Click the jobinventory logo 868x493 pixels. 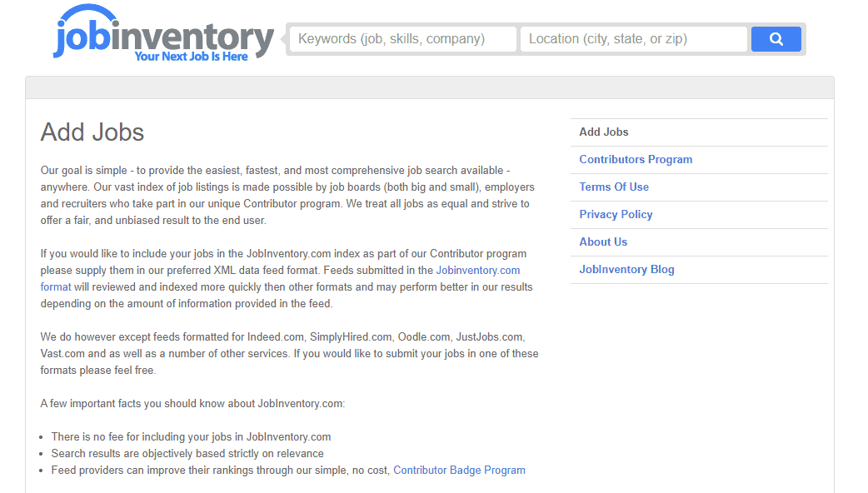pos(163,35)
